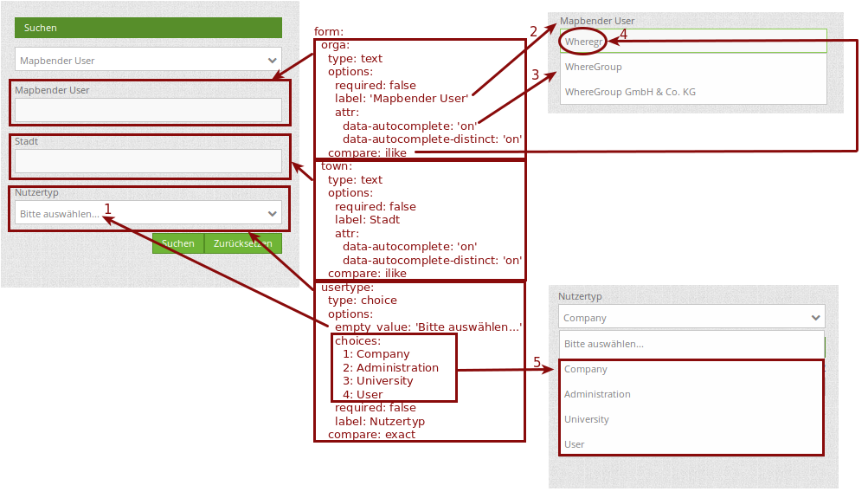Screen dimensions: 868x498
Task: Select 'University' in the Nutzertyp list
Action: pos(587,419)
